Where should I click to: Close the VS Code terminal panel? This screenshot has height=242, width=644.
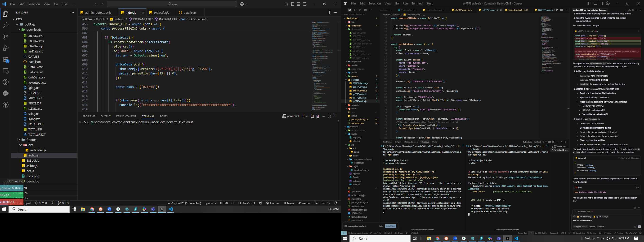click(335, 116)
